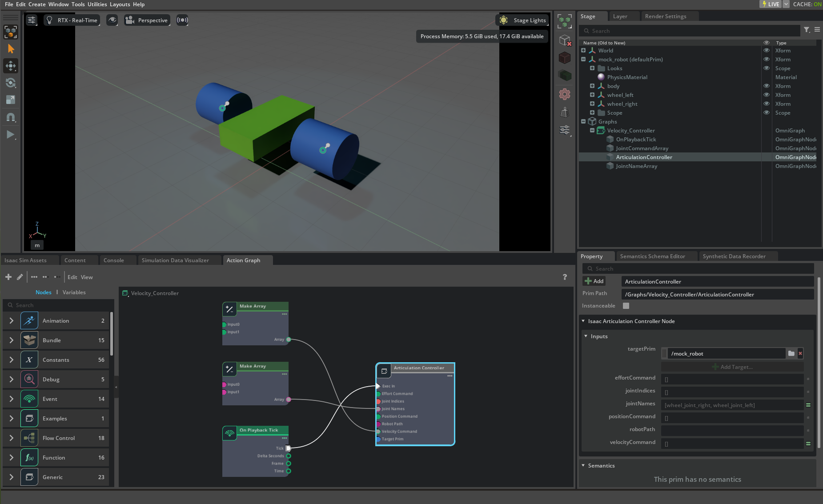The height and width of the screenshot is (504, 823).
Task: Open the Stage filter funnel icon
Action: point(807,30)
